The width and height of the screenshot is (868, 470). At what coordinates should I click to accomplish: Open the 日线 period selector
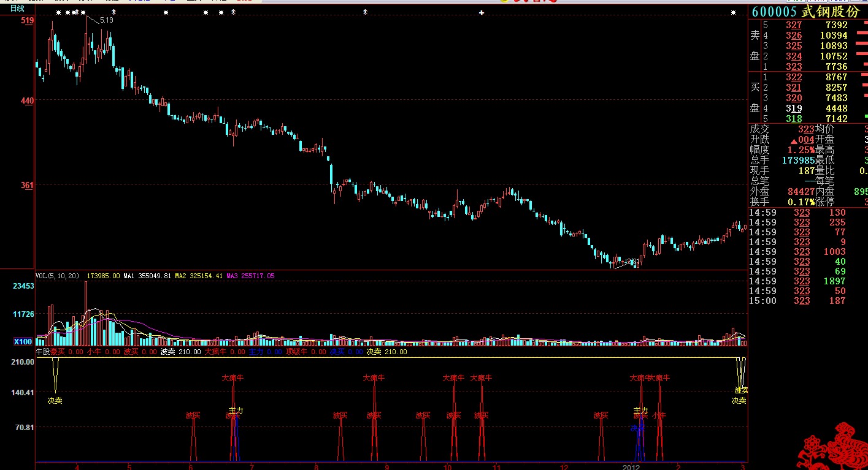click(17, 8)
